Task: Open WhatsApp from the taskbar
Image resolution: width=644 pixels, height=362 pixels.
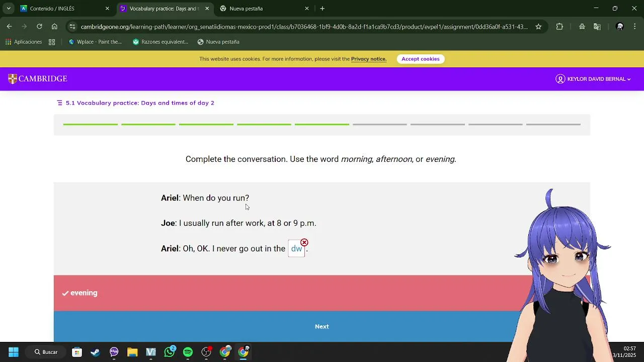Action: [x=170, y=352]
